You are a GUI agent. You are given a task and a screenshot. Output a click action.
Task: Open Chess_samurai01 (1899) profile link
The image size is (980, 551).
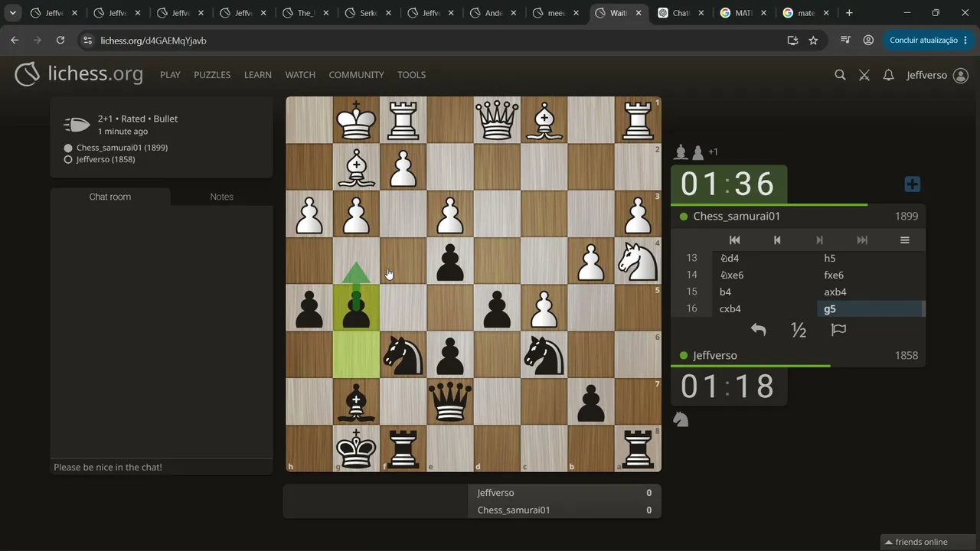click(122, 148)
